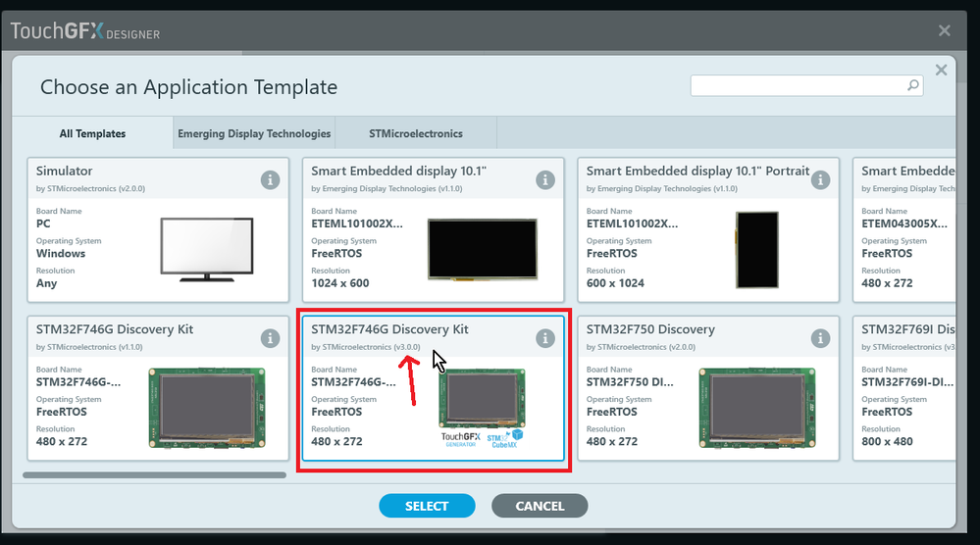Select the STM32F746G v3.0.0 board image
This screenshot has width=980, height=545.
coord(482,398)
